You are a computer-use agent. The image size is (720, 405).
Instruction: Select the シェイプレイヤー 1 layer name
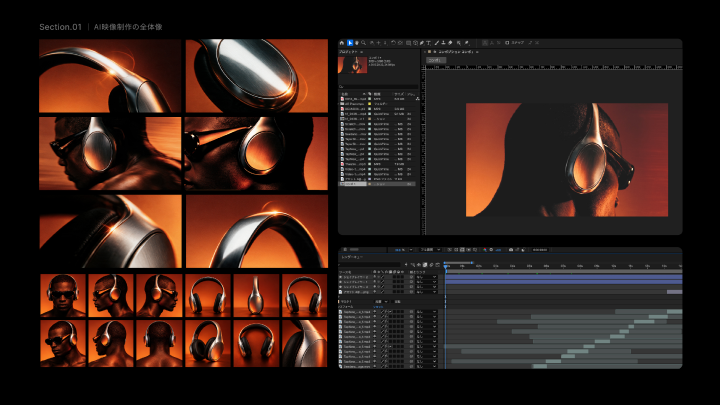355,282
